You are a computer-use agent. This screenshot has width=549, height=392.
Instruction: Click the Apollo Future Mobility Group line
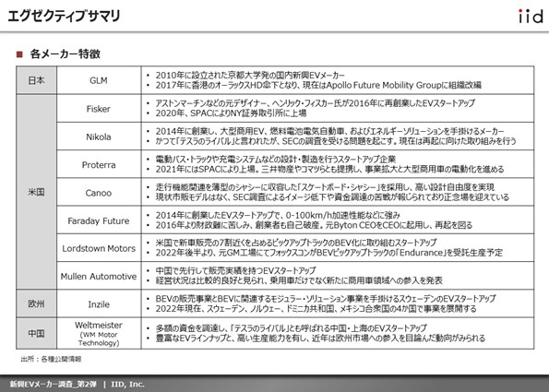tap(318, 85)
